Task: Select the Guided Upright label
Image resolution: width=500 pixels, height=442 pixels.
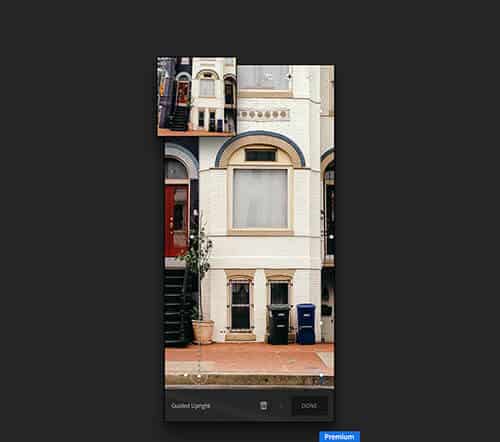Action: click(x=190, y=406)
